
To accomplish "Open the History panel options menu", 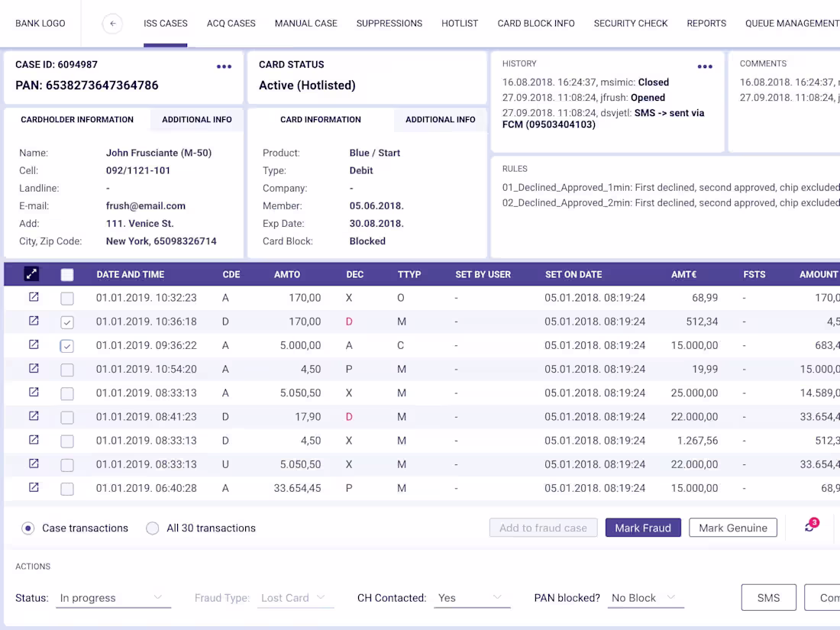I will point(705,66).
